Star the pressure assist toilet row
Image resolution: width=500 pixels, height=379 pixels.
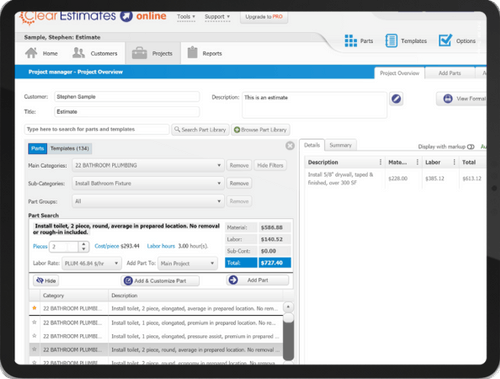(x=34, y=336)
